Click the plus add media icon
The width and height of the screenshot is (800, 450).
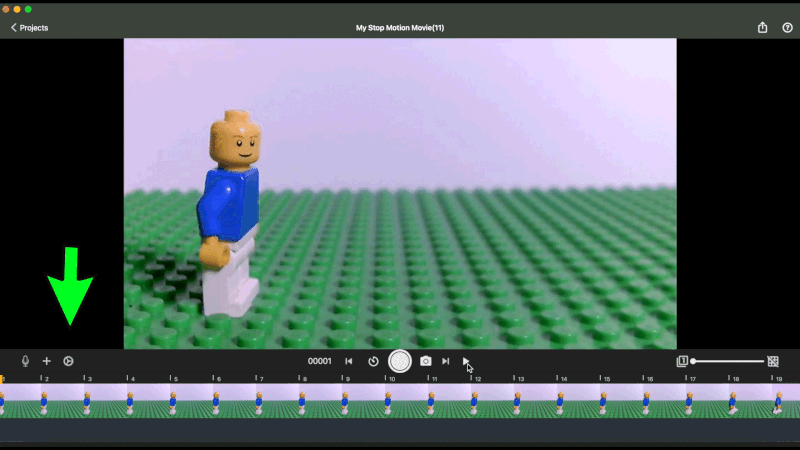point(46,361)
